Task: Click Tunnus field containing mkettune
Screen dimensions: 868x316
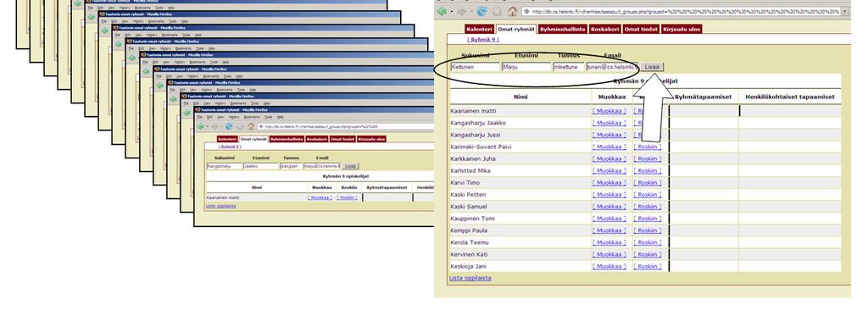Action: [x=569, y=67]
